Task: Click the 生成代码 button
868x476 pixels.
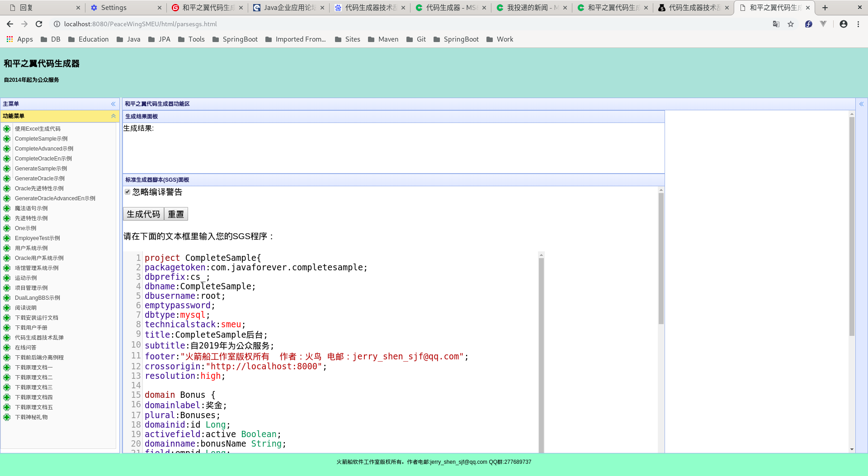Action: (143, 214)
